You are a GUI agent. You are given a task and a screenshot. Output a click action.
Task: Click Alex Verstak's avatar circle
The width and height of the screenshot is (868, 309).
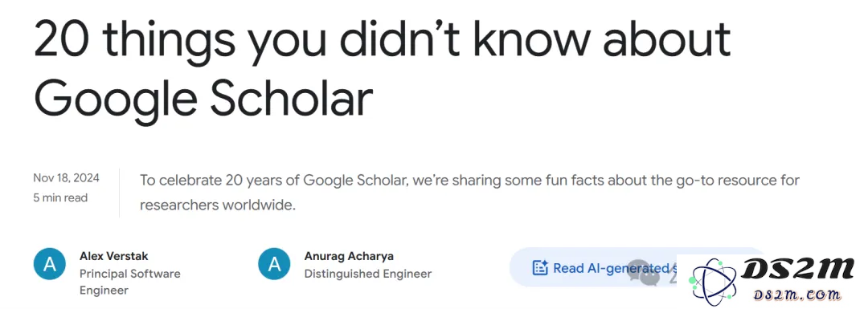pos(50,264)
